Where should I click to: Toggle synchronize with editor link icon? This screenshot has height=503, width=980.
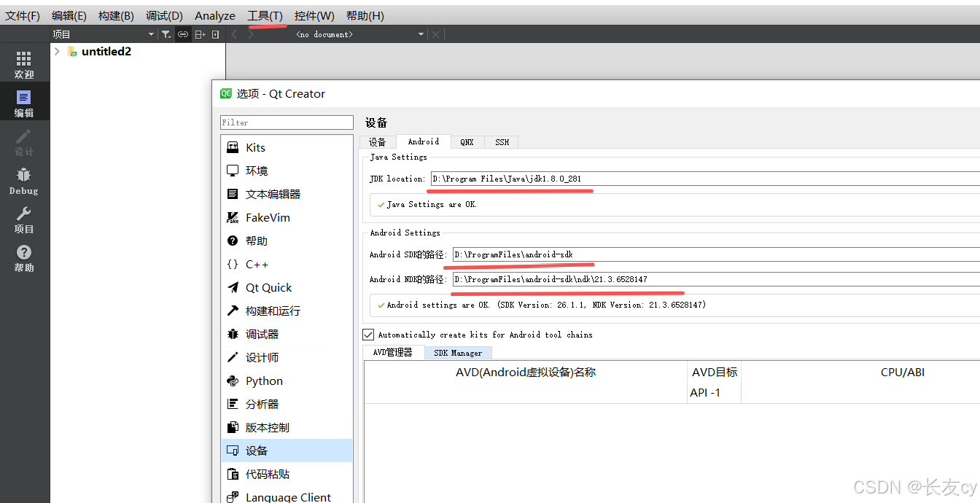(183, 34)
